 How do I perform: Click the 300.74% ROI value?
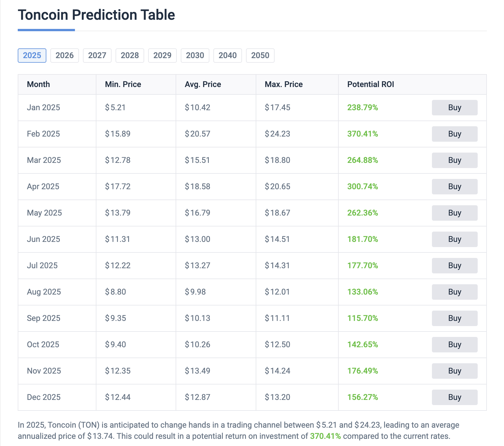pyautogui.click(x=363, y=186)
